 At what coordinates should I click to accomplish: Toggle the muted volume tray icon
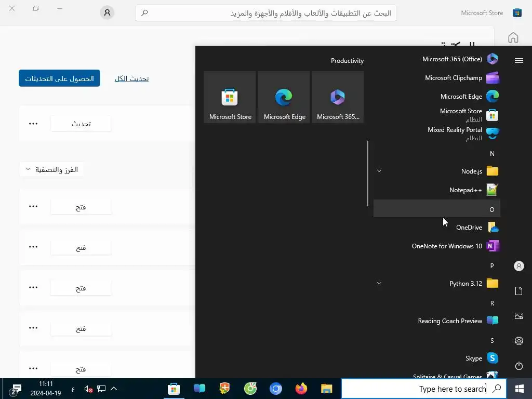click(x=88, y=389)
